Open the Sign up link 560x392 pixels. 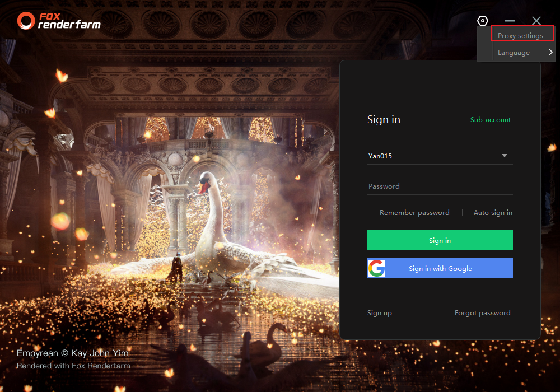tap(380, 313)
